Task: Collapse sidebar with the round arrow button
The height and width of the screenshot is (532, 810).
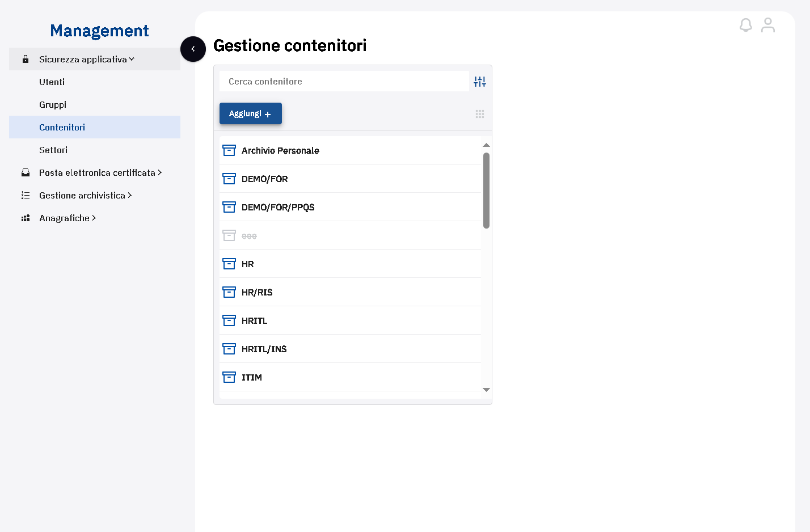Action: [193, 49]
